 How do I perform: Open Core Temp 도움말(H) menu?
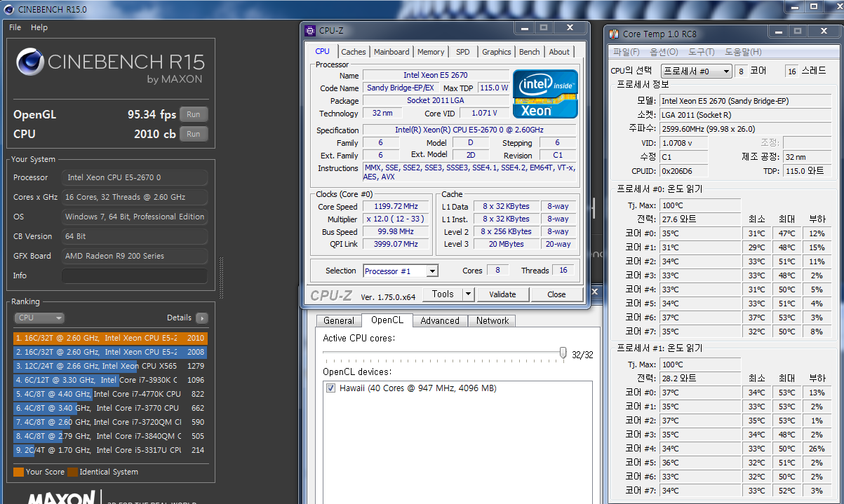(743, 52)
